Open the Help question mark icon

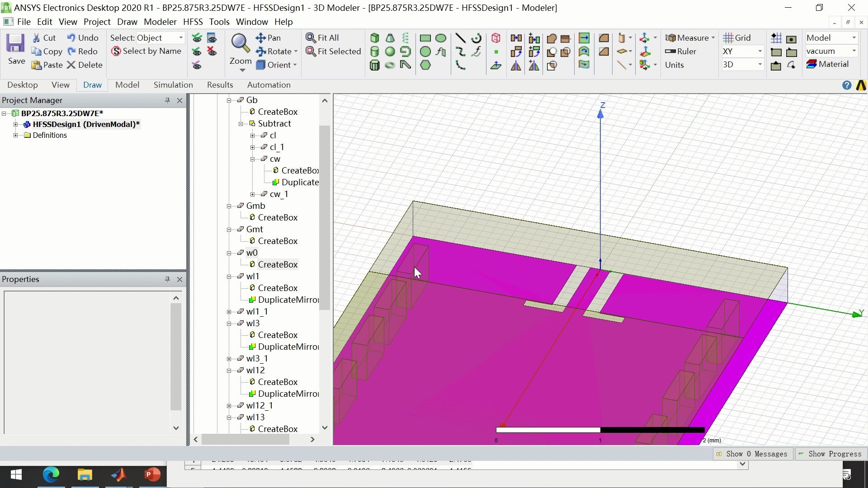pyautogui.click(x=847, y=85)
